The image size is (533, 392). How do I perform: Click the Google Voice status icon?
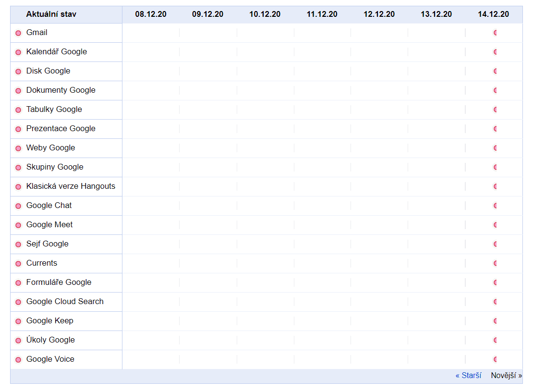point(18,360)
